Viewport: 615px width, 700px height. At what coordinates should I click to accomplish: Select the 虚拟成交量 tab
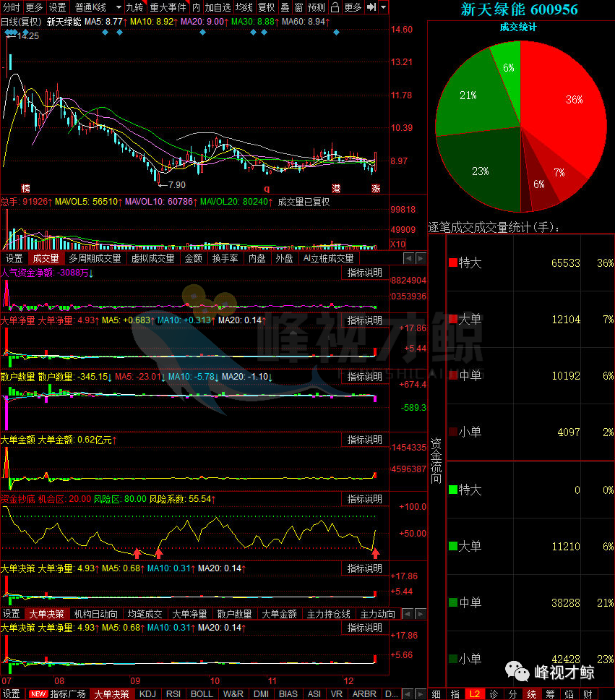[152, 258]
